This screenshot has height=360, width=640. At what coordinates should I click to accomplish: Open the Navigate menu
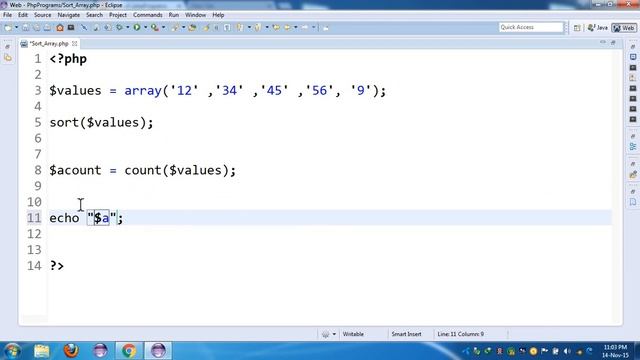(x=69, y=15)
